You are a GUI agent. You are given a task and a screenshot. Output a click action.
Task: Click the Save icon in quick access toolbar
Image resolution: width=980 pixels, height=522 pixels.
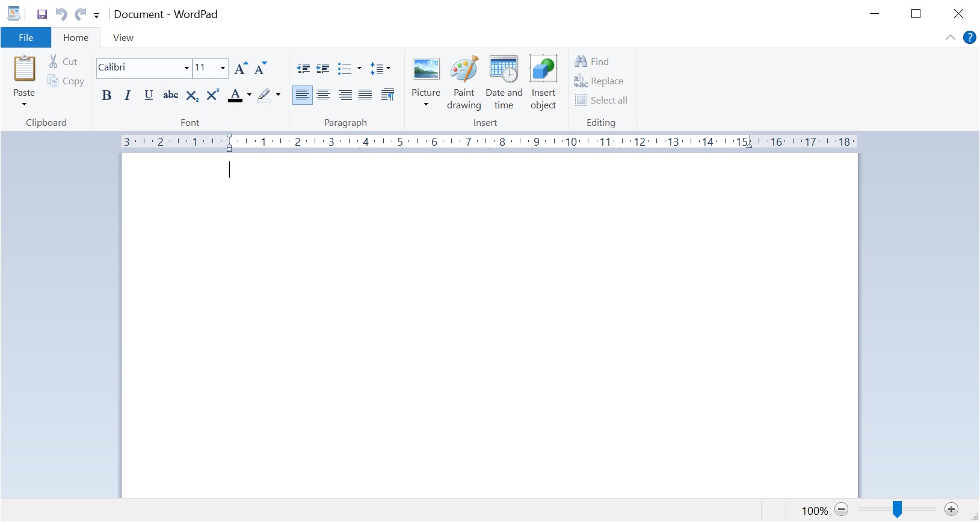point(42,14)
